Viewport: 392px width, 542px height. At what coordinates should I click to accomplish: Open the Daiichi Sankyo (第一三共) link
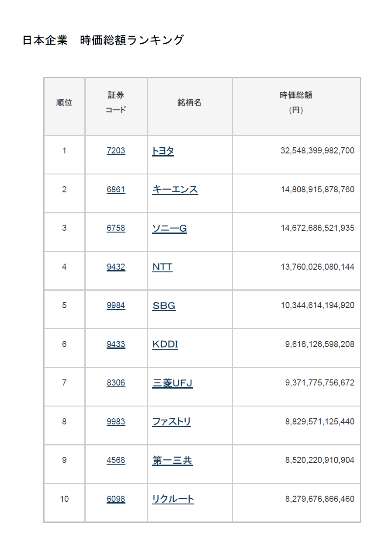coord(172,461)
